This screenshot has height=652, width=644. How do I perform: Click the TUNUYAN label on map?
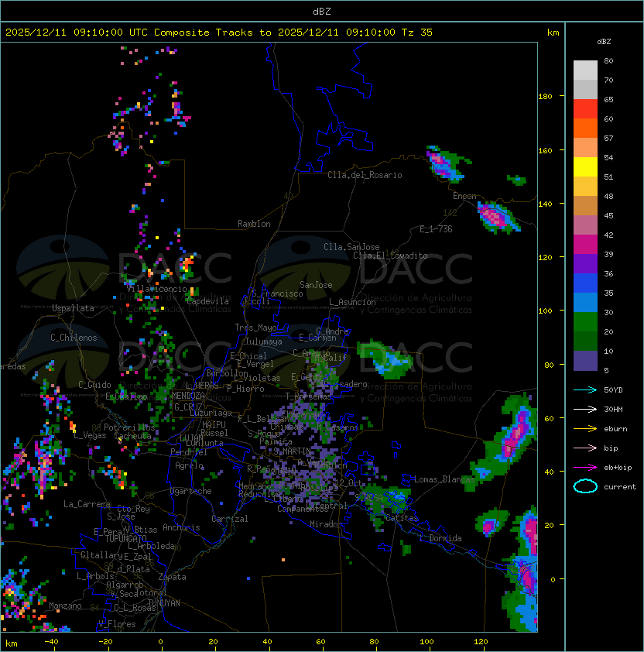click(x=164, y=603)
